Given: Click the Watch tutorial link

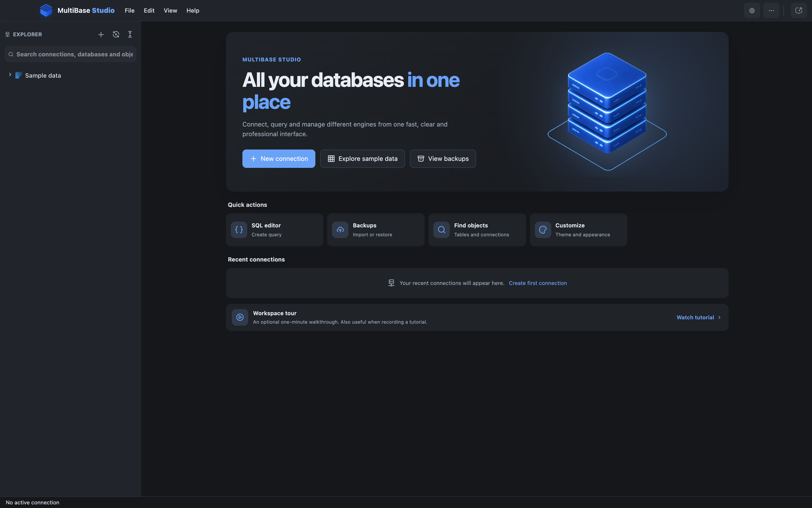Looking at the screenshot, I should [699, 317].
